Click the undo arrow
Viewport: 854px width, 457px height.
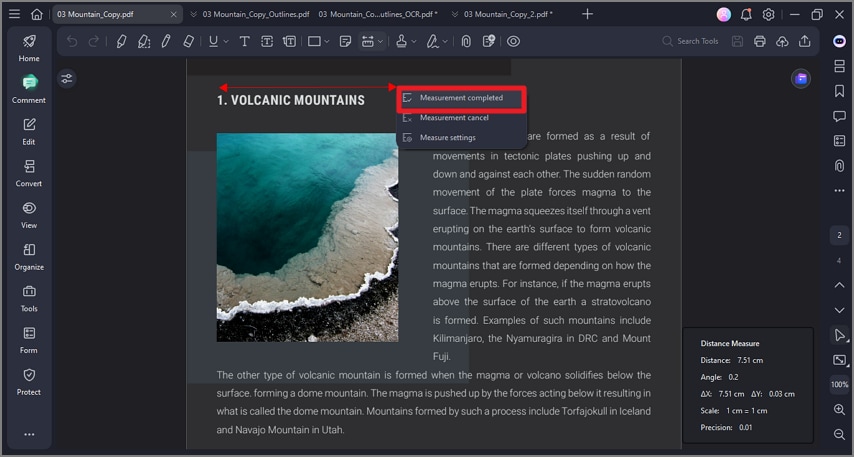[72, 41]
